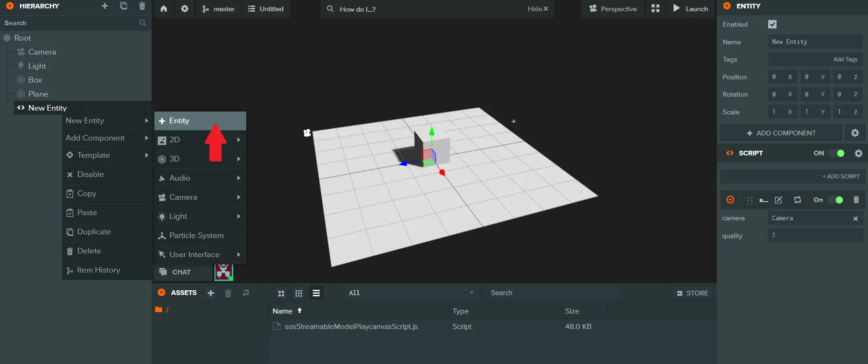Open the All asset filter dropdown
The image size is (868, 364).
(x=411, y=293)
